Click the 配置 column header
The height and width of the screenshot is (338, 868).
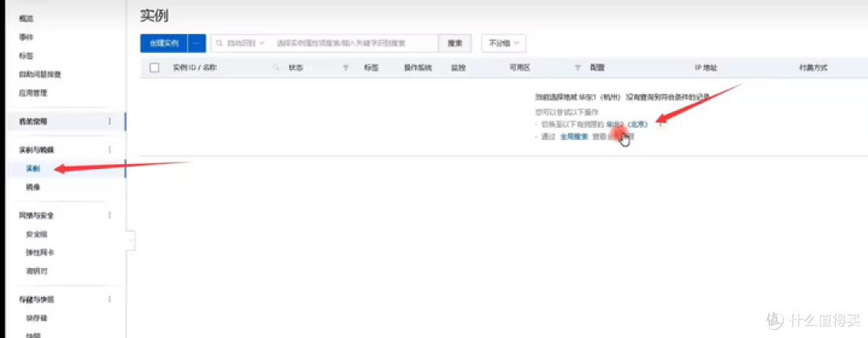(597, 68)
